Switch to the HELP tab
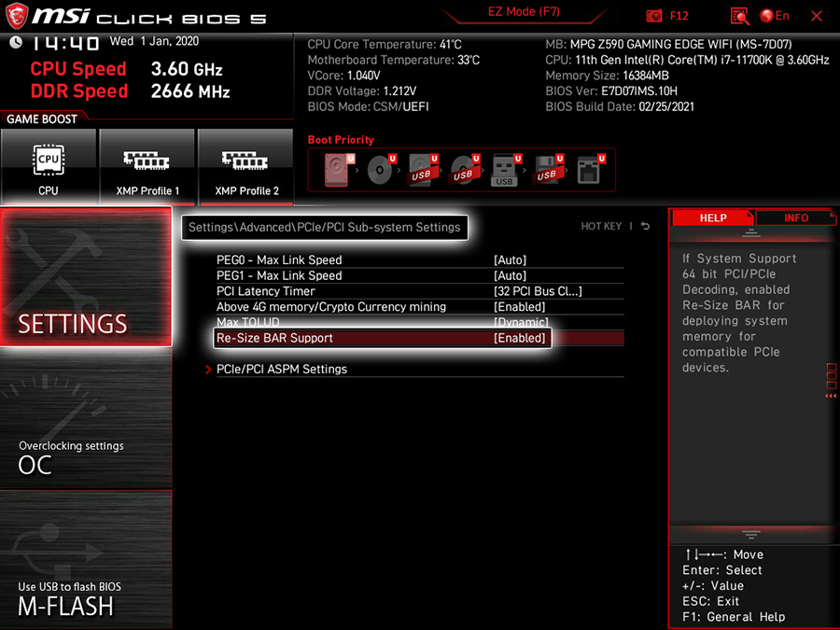This screenshot has height=630, width=840. tap(712, 218)
